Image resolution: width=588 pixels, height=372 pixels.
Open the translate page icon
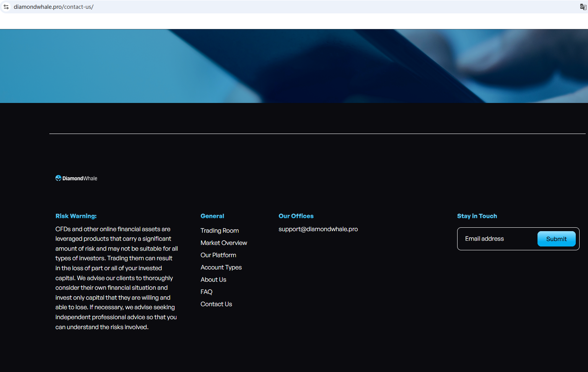point(583,7)
